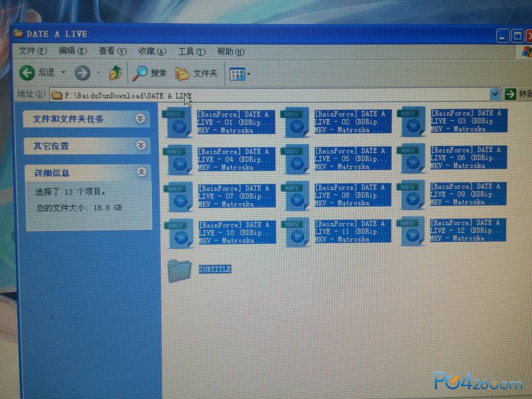Click the title bar folder icon

point(18,33)
